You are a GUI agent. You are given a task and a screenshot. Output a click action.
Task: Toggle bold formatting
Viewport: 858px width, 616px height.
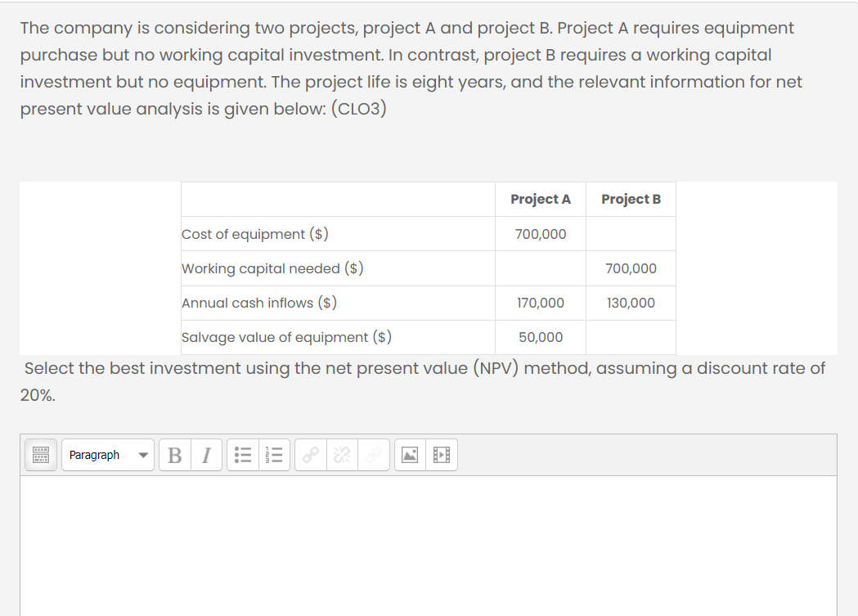click(x=174, y=455)
